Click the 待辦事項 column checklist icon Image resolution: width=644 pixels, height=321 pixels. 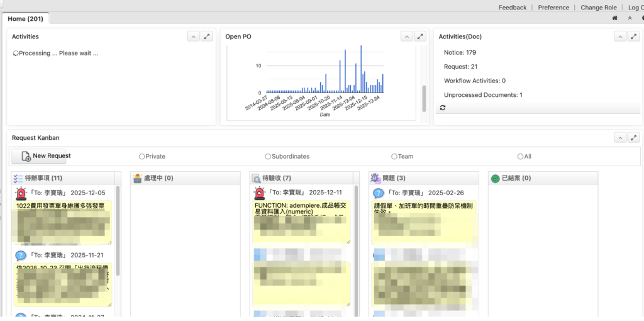[x=18, y=179]
